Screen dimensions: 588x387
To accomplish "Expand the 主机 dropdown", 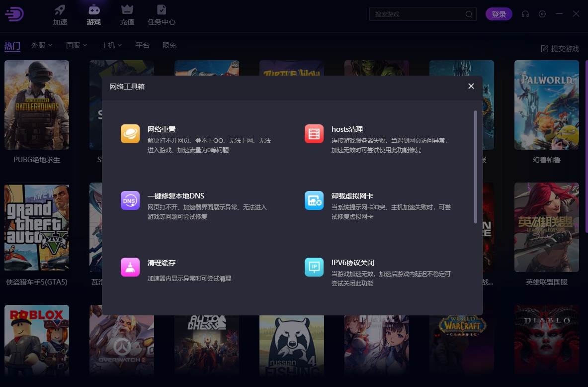I will coord(111,45).
